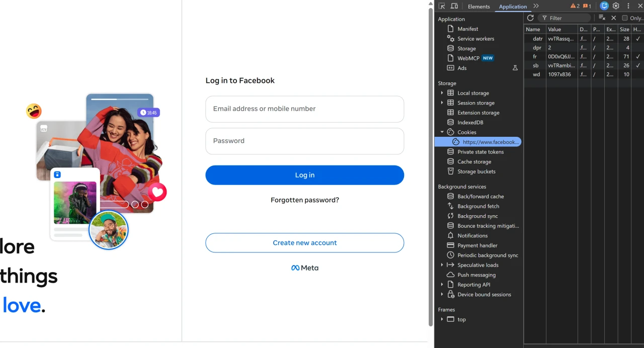Open the issues counter showing 1
644x348 pixels.
(x=587, y=6)
